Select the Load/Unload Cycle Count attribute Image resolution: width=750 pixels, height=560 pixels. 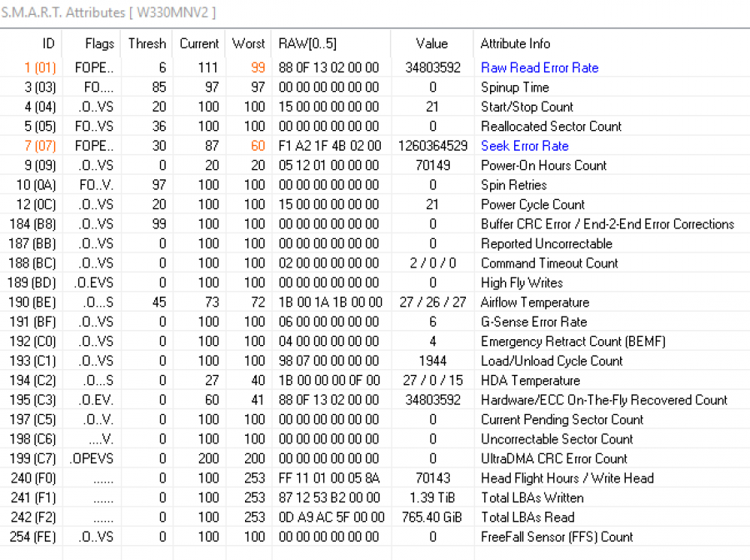point(375,361)
